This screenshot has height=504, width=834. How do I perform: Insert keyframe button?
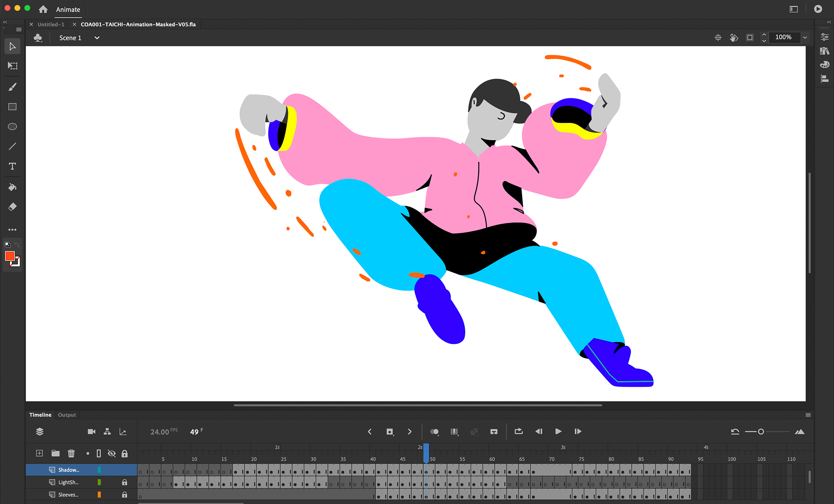coord(390,432)
